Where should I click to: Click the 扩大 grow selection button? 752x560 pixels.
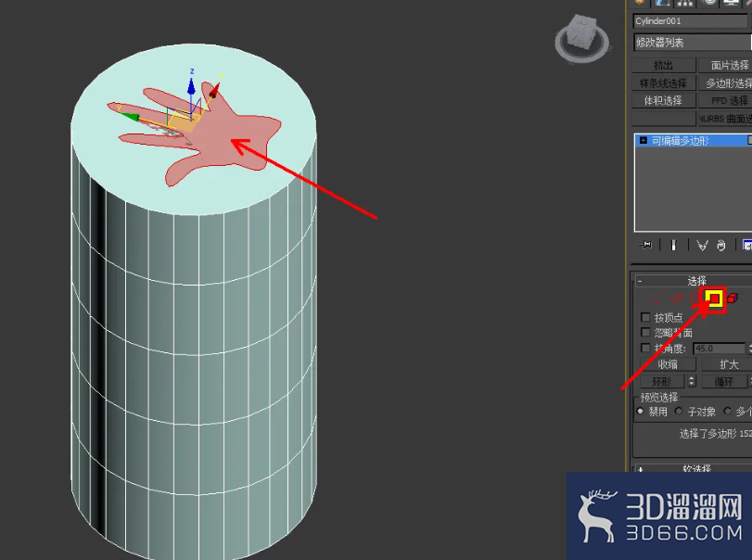point(727,364)
